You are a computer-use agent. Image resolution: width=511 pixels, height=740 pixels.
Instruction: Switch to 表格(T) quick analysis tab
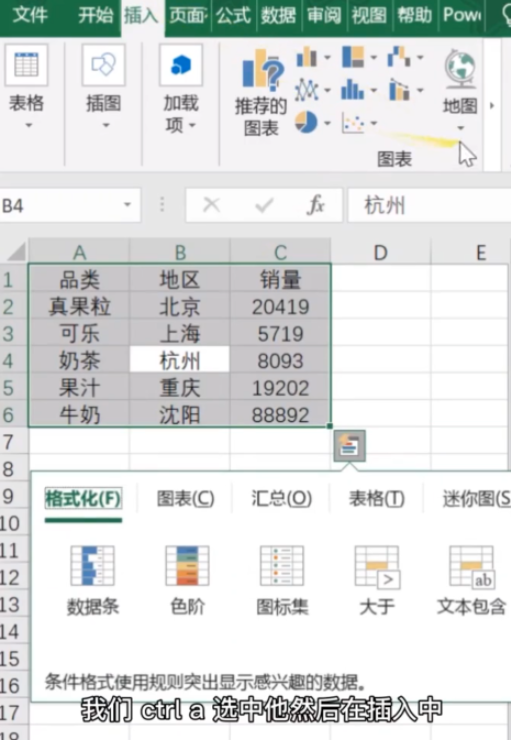point(377,498)
